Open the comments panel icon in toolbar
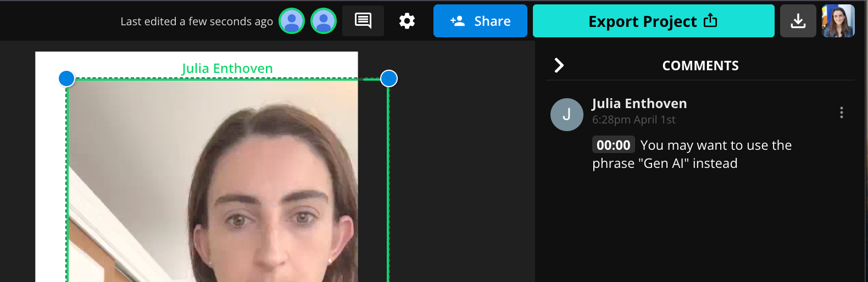868x282 pixels. 363,21
